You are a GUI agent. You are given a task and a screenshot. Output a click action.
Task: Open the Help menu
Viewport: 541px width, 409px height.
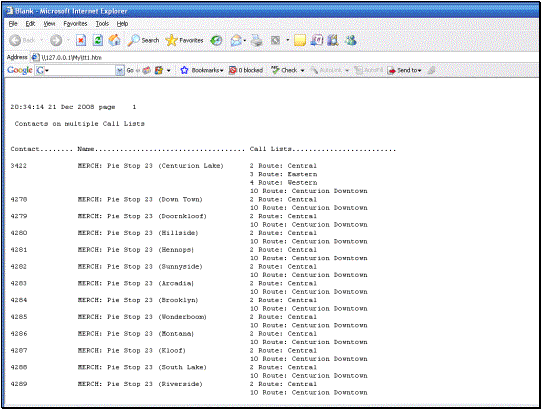(122, 24)
